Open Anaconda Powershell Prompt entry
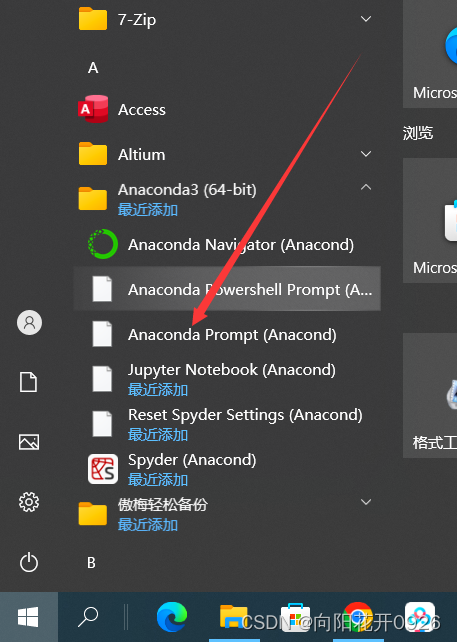457x642 pixels. click(x=227, y=289)
